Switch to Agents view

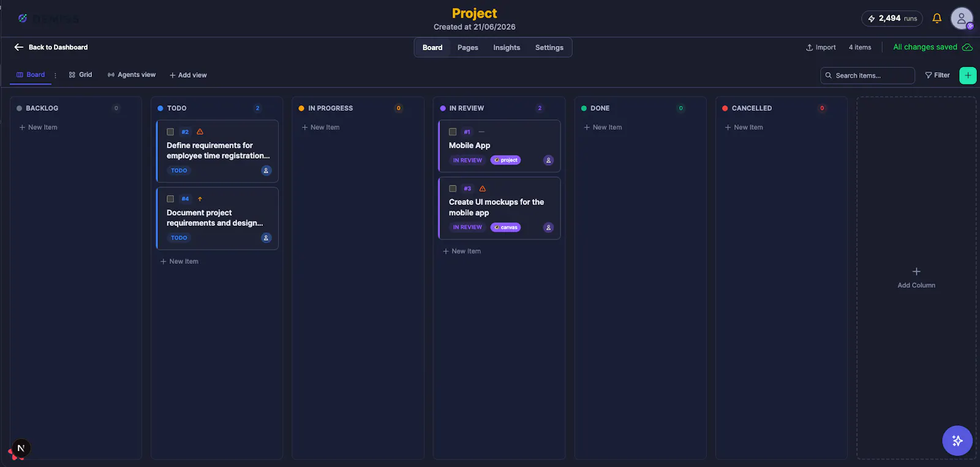[132, 75]
